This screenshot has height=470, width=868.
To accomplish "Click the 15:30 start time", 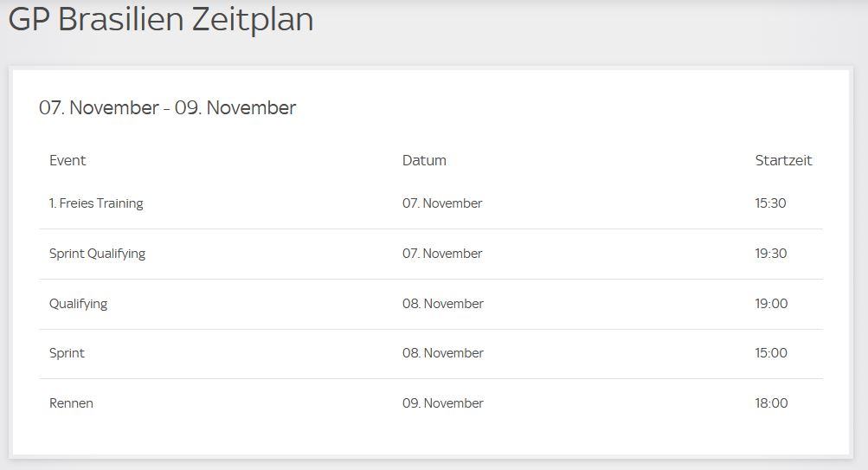I will (x=770, y=203).
